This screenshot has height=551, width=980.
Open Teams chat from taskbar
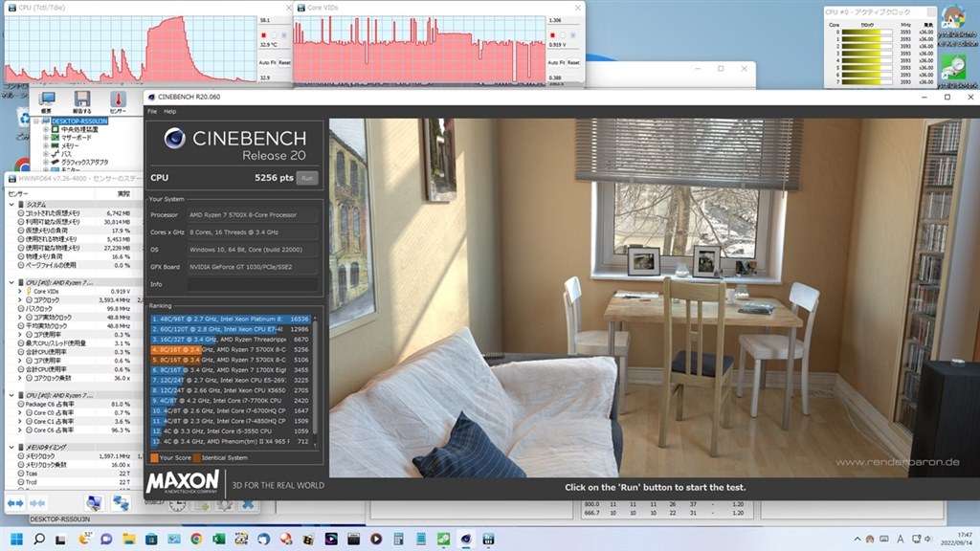tap(106, 539)
